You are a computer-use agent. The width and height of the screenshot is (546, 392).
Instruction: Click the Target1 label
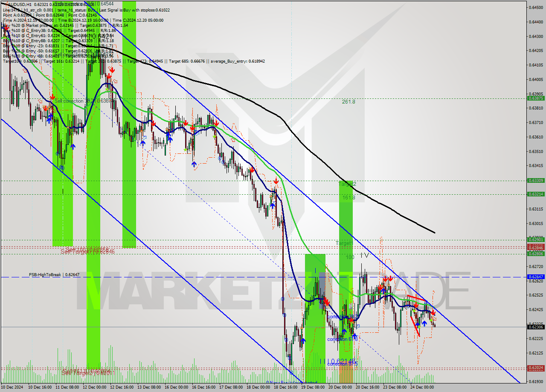[x=344, y=243]
